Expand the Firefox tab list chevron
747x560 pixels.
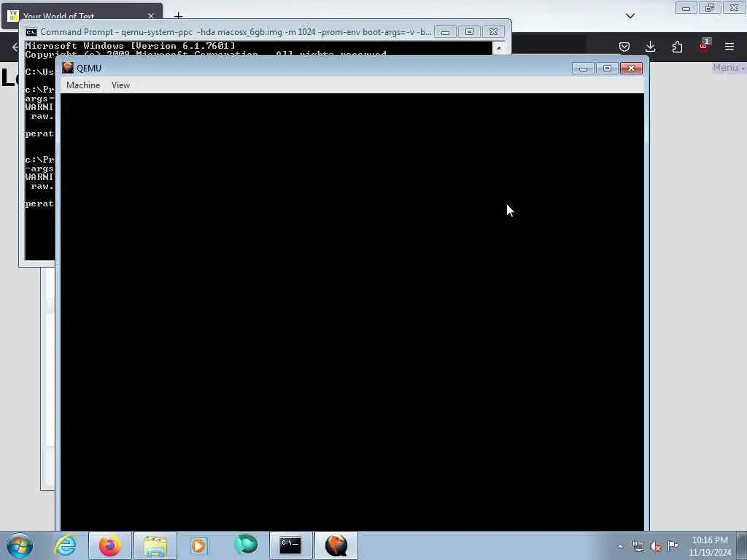(x=630, y=16)
